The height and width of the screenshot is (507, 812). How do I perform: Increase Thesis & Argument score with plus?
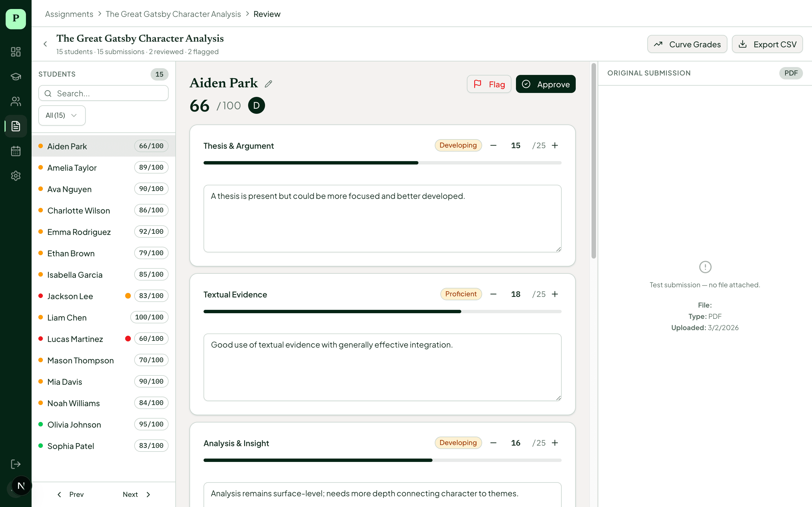click(x=555, y=146)
